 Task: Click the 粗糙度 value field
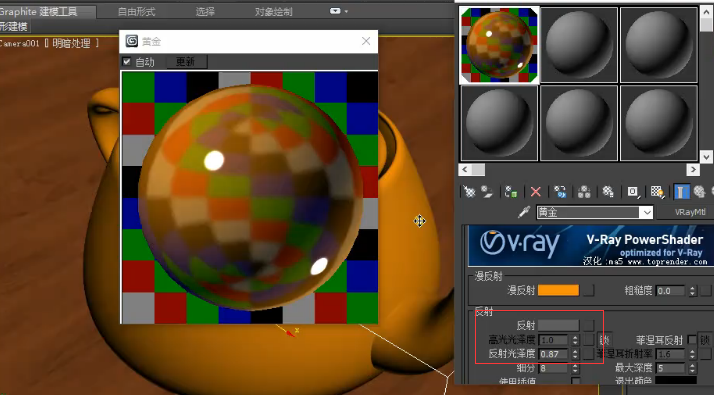pos(670,291)
